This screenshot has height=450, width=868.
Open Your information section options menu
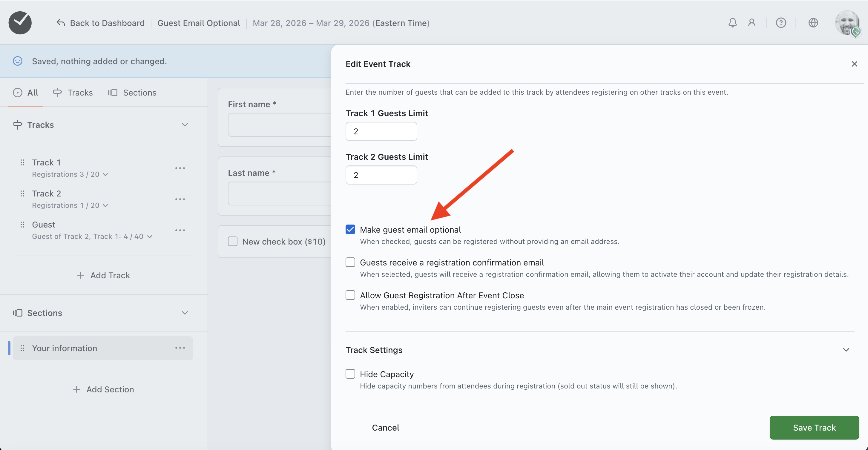[180, 348]
